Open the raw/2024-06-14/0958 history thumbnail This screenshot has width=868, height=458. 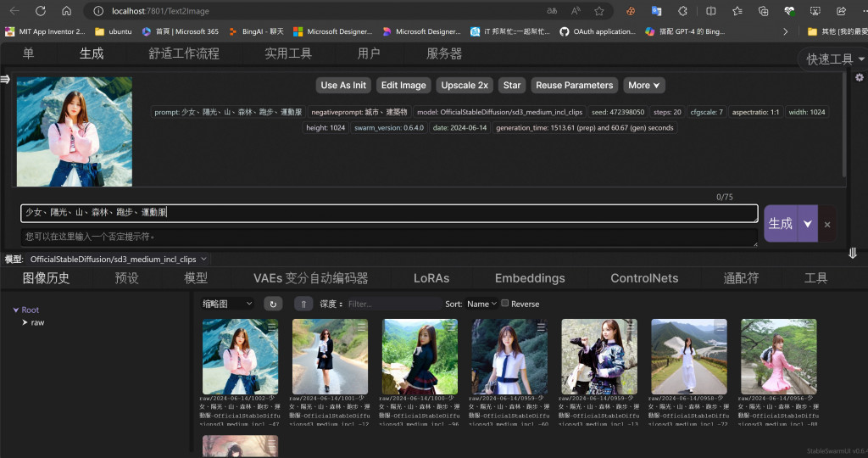tap(689, 357)
